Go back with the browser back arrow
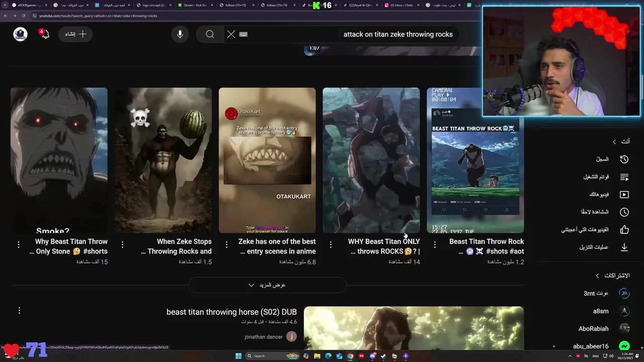The width and height of the screenshot is (644, 362). coord(5,16)
